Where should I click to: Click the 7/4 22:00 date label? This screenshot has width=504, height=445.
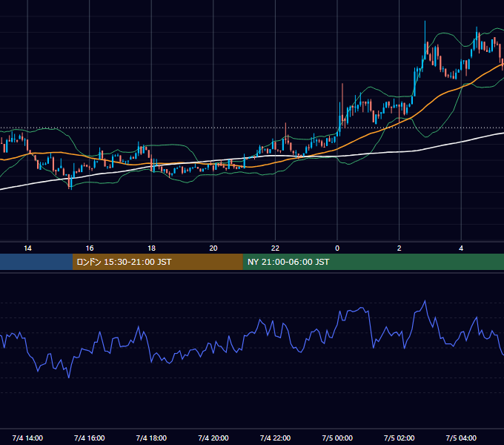(x=275, y=438)
